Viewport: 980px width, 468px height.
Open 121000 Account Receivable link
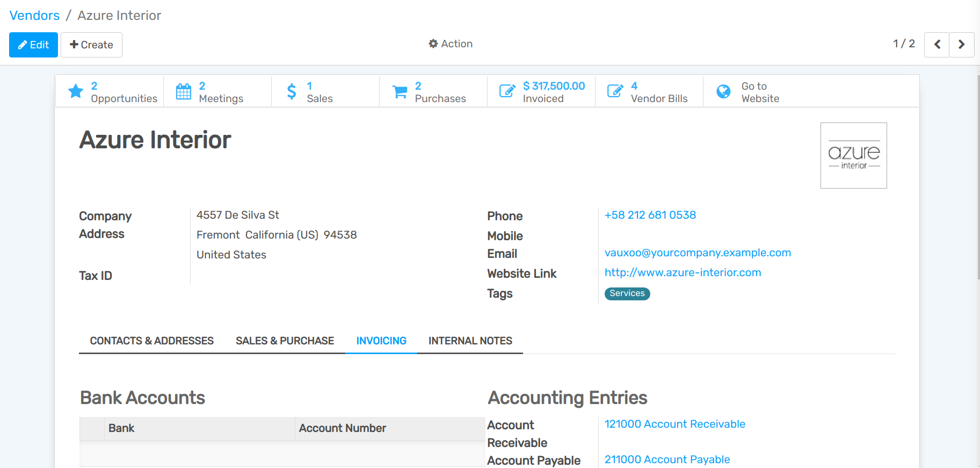click(x=674, y=424)
